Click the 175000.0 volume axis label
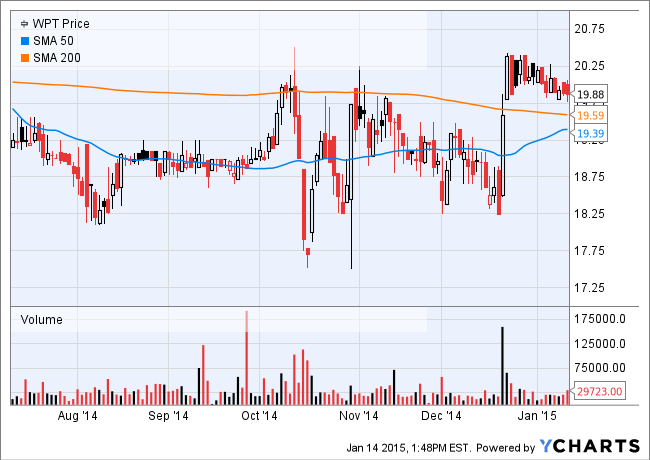Screen dimensions: 650x460 (x=605, y=319)
